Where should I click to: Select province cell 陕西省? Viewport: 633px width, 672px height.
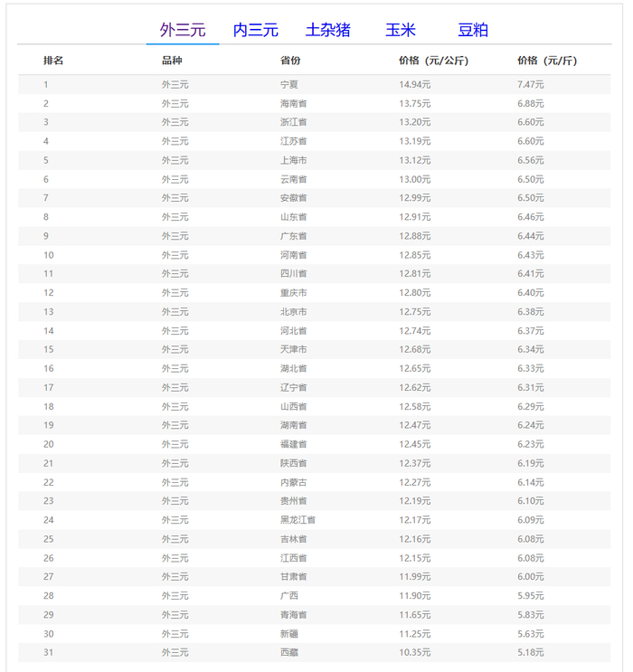294,463
